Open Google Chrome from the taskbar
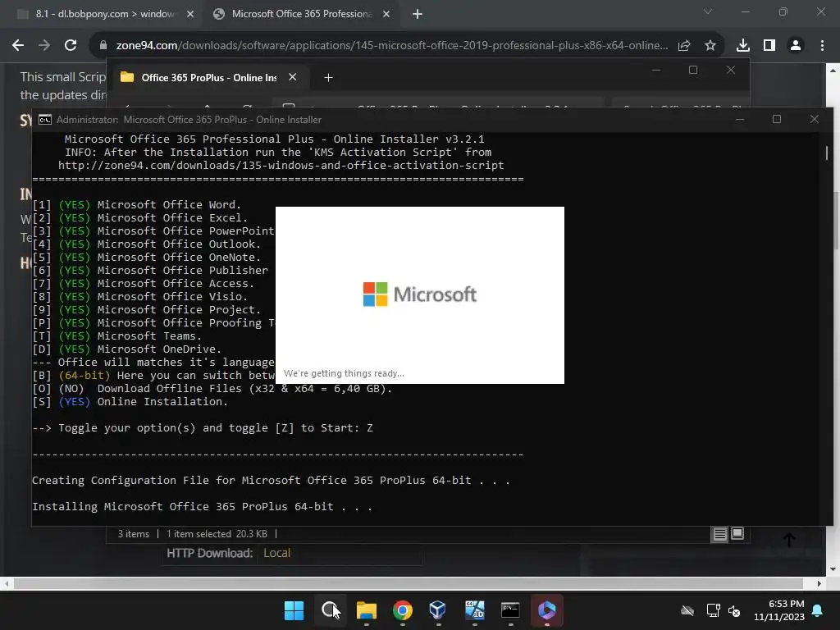Screen dimensions: 840x630 pos(402,610)
